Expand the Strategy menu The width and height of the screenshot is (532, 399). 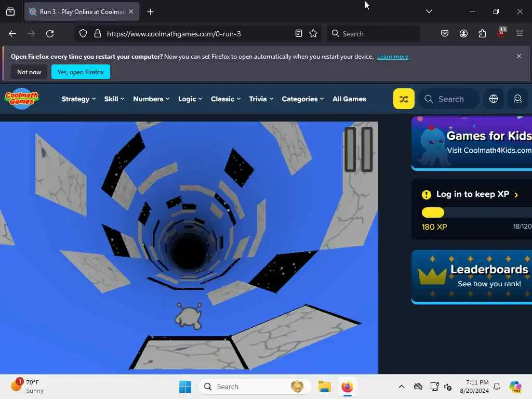coord(78,99)
